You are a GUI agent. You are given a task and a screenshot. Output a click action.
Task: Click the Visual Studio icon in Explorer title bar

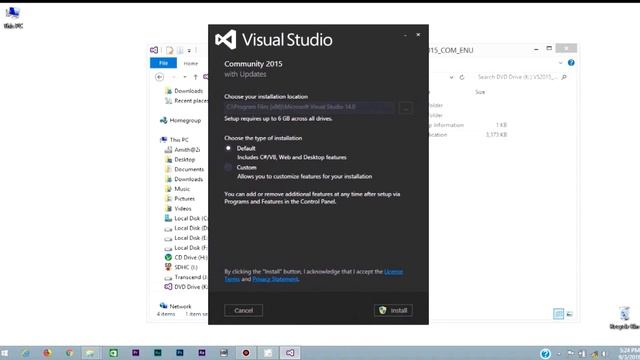pyautogui.click(x=154, y=50)
